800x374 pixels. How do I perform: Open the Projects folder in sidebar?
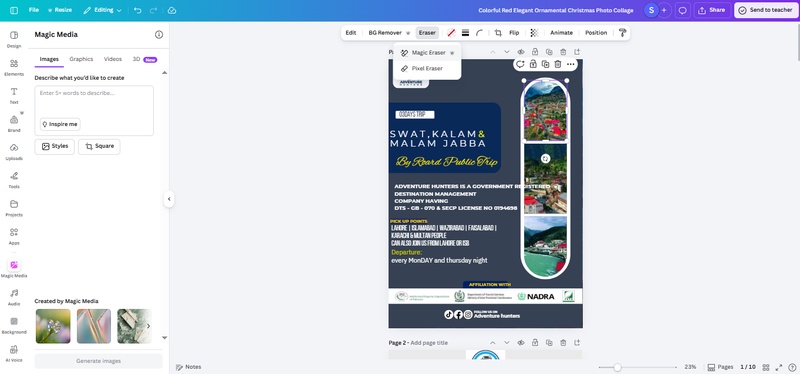(14, 208)
